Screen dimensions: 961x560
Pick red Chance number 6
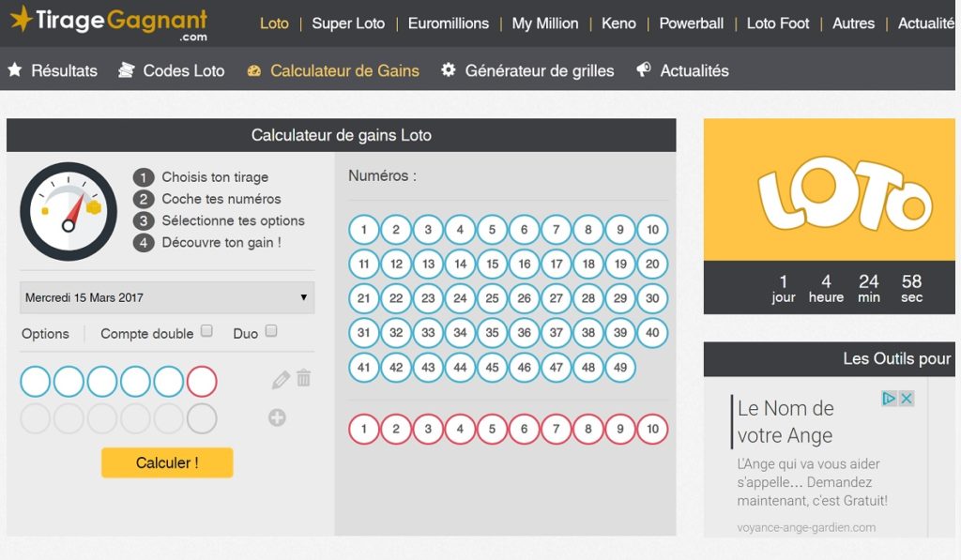524,429
